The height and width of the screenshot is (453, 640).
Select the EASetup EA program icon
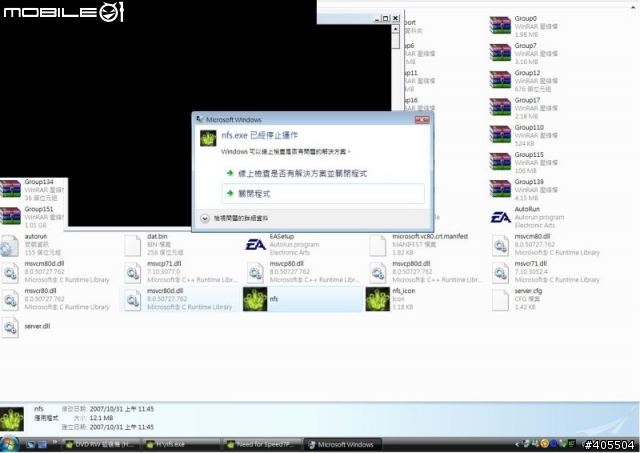[x=256, y=245]
